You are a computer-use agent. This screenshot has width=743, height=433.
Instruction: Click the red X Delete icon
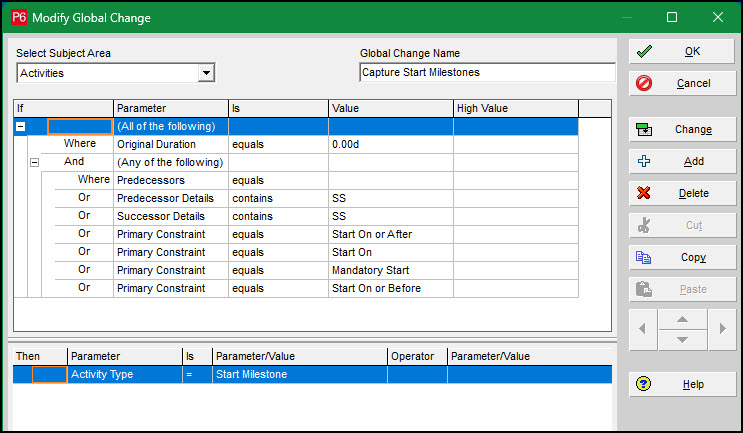pyautogui.click(x=644, y=193)
